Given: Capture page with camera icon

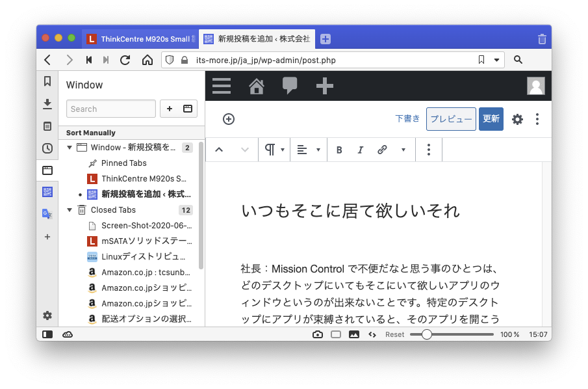Looking at the screenshot, I should coord(317,334).
